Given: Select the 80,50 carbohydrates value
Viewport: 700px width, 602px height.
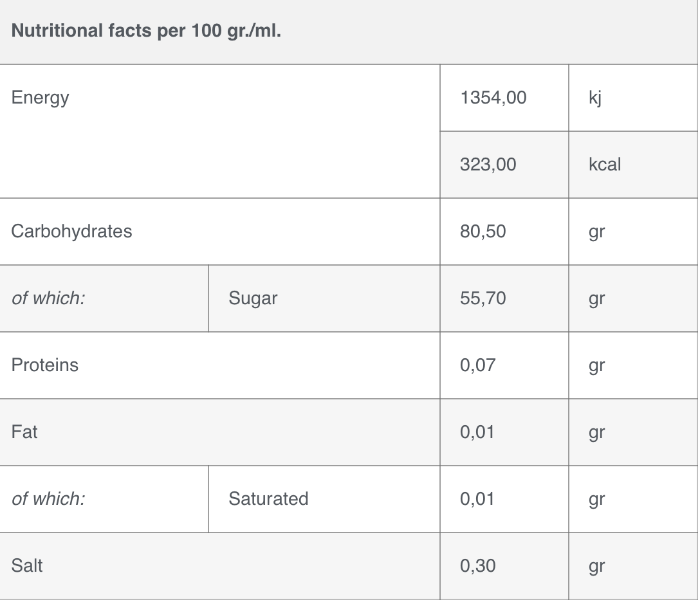Looking at the screenshot, I should (x=483, y=232).
